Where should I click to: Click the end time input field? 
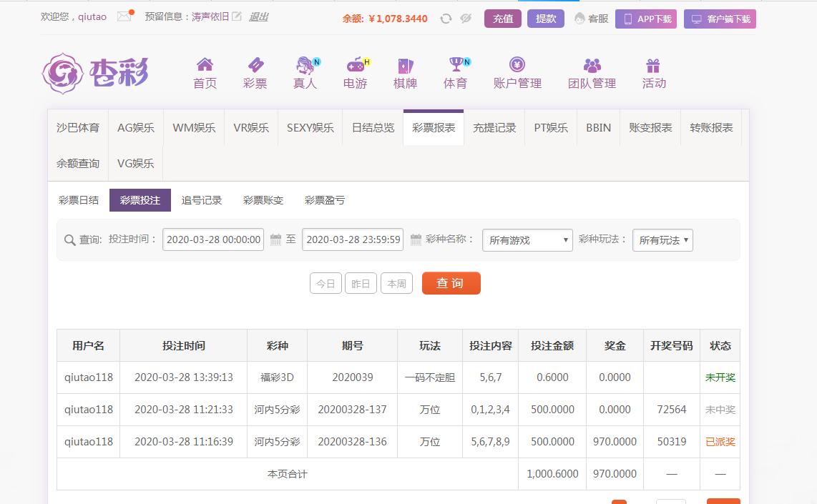(x=353, y=240)
